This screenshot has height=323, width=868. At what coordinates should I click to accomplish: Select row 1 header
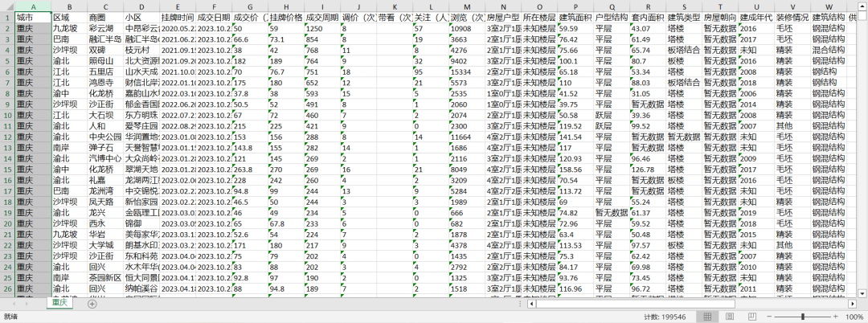tap(7, 17)
